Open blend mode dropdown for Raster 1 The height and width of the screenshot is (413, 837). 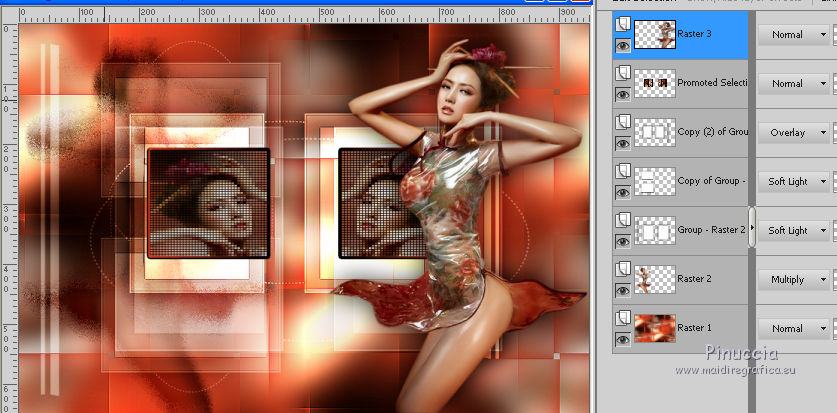coord(793,329)
